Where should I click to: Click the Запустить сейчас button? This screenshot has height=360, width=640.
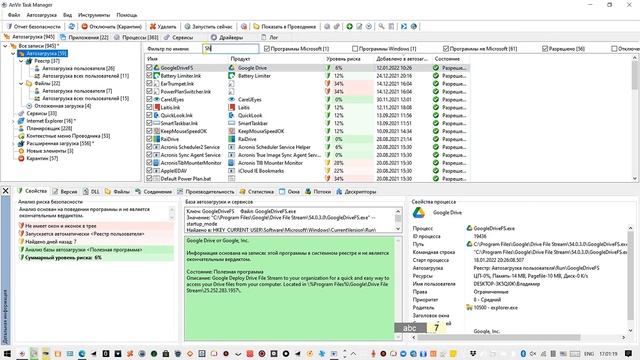(209, 27)
